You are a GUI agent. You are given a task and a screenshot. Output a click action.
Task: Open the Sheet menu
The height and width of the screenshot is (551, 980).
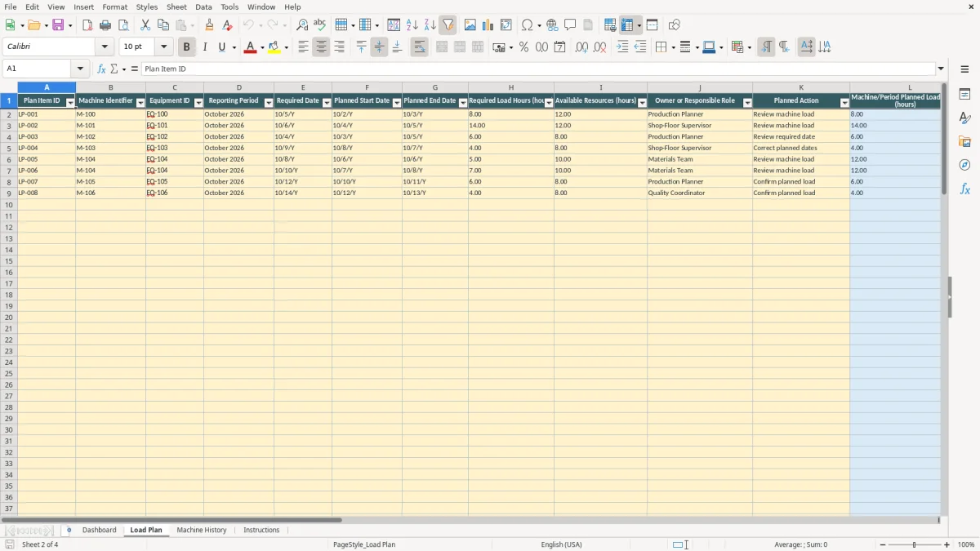coord(176,7)
